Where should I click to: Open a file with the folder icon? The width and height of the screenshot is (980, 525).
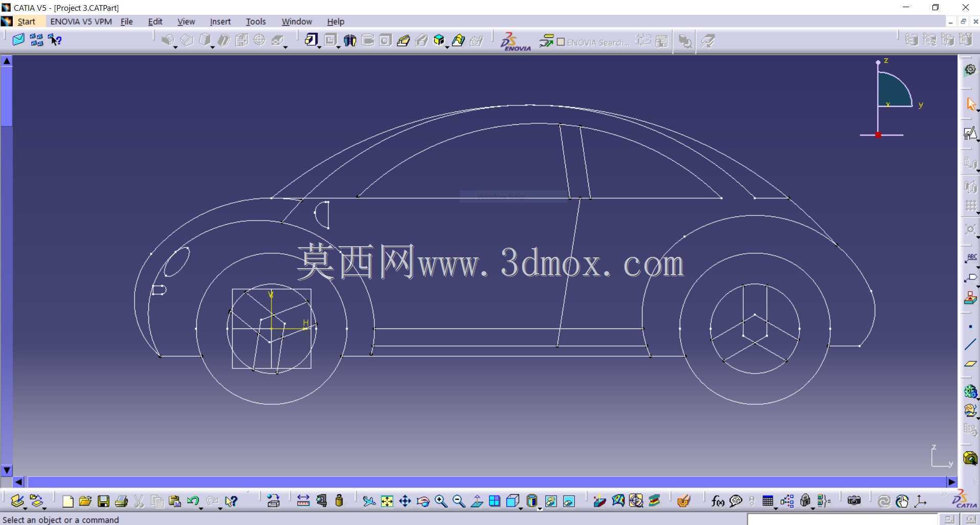[x=85, y=501]
